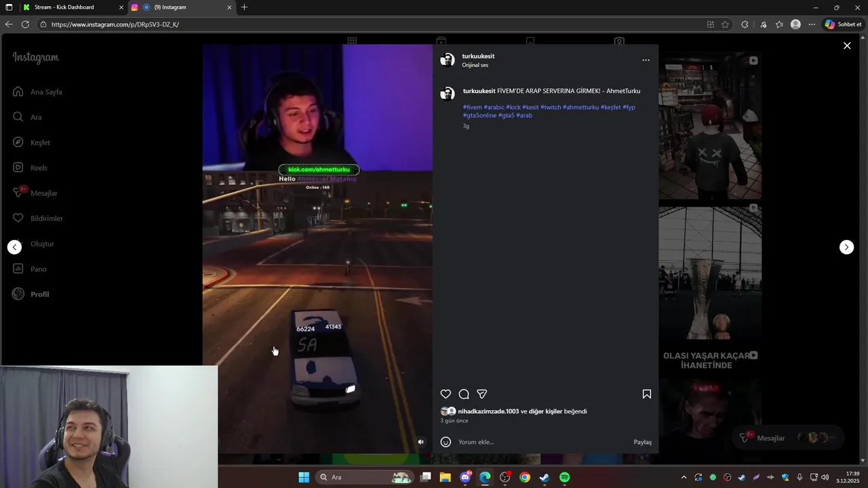868x488 pixels.
Task: Open browser profile avatar
Action: 795,24
